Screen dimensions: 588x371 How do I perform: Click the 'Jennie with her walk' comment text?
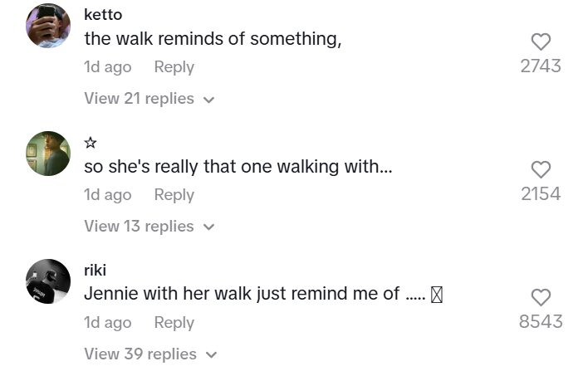tap(242, 294)
